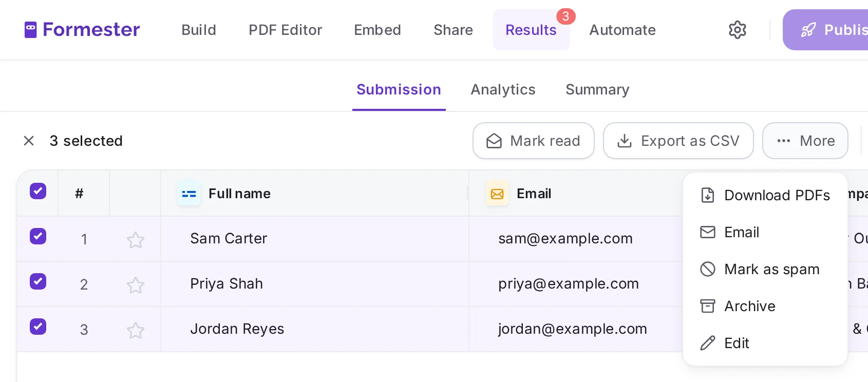Open the More actions dropdown

[805, 141]
